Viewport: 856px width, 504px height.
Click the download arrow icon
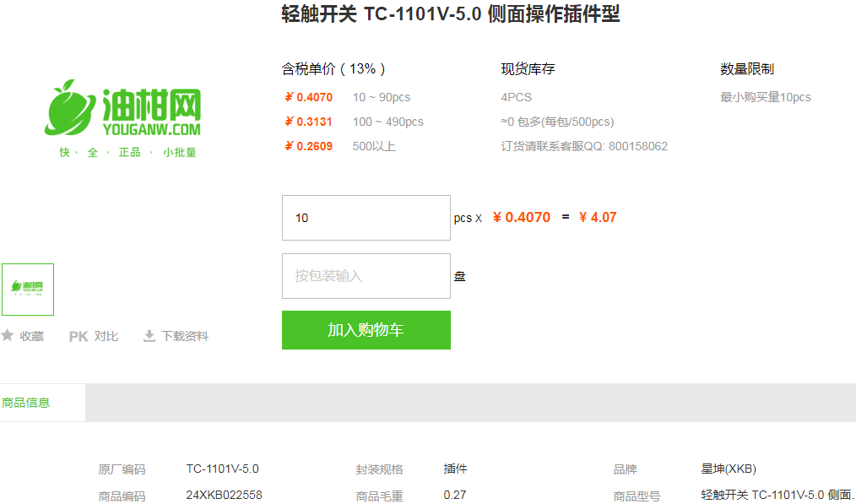click(149, 336)
